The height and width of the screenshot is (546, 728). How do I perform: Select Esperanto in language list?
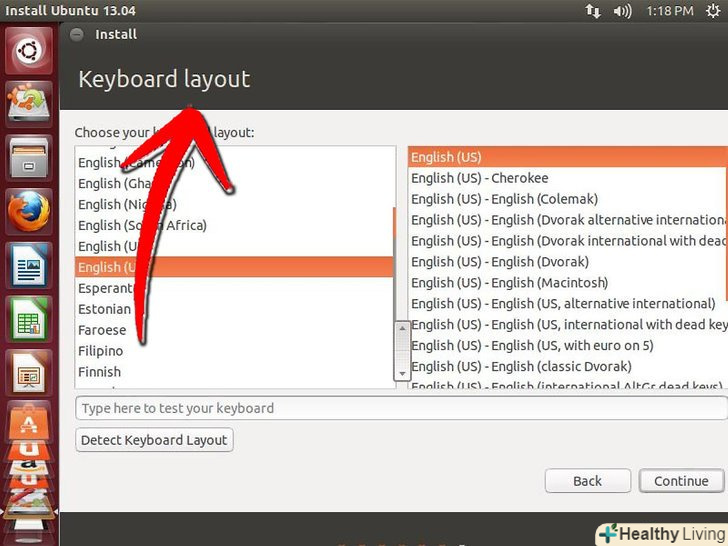click(x=234, y=288)
